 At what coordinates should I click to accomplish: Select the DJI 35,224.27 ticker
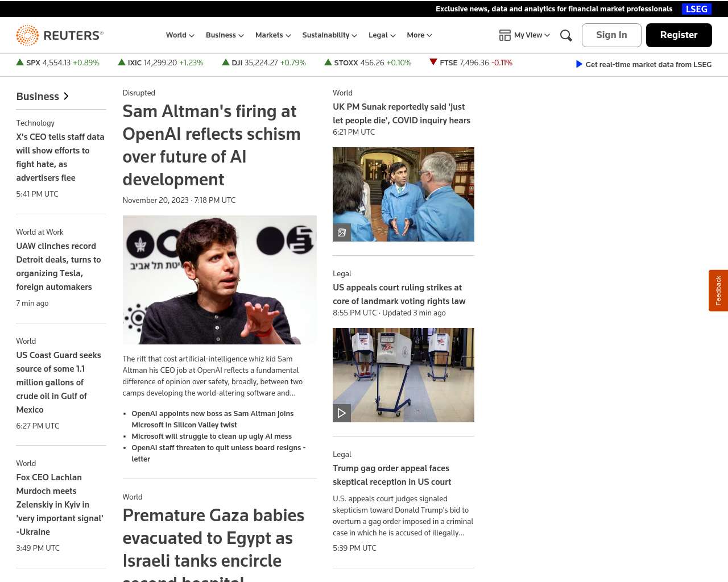[x=264, y=63]
